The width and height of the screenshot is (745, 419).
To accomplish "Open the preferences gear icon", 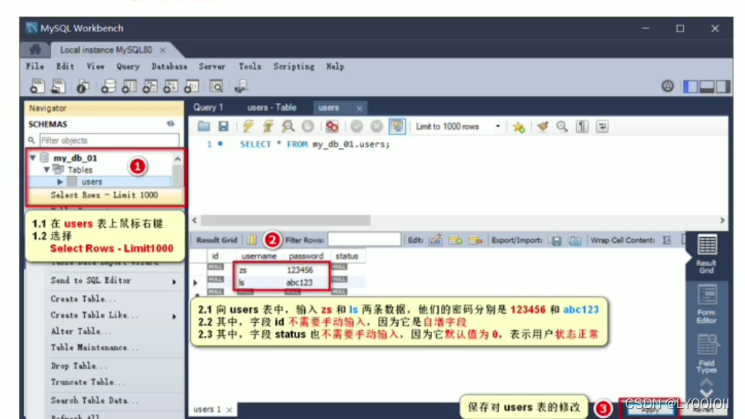I will (x=668, y=86).
